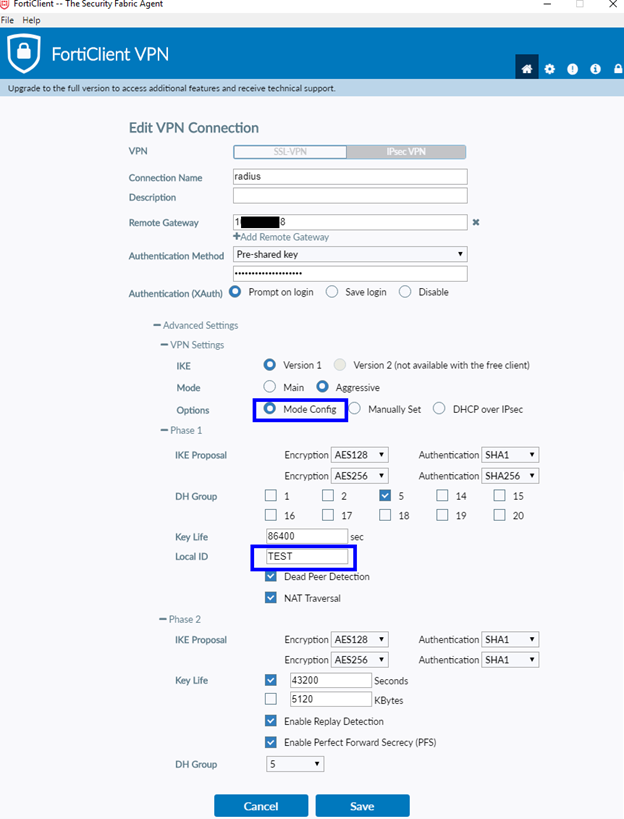Open the notifications exclamation icon
The width and height of the screenshot is (624, 819).
(x=572, y=69)
